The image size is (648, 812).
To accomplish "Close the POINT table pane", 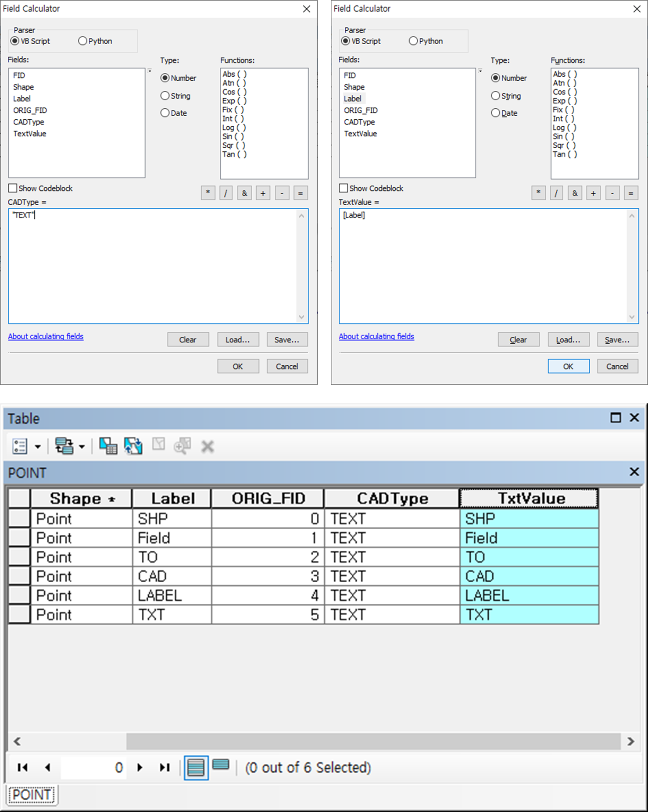I will point(634,471).
